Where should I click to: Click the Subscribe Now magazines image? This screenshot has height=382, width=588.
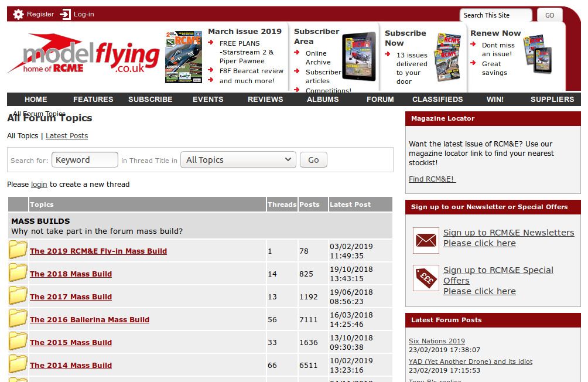pos(447,57)
